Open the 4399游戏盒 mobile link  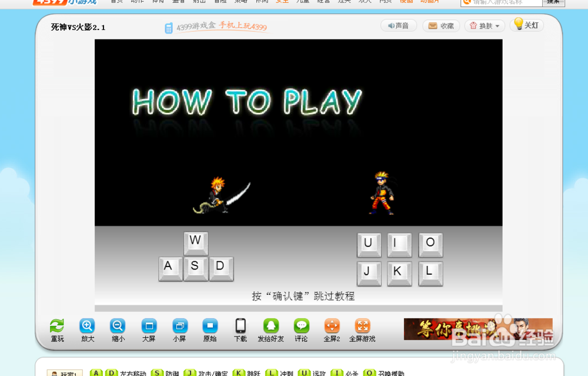pyautogui.click(x=222, y=26)
